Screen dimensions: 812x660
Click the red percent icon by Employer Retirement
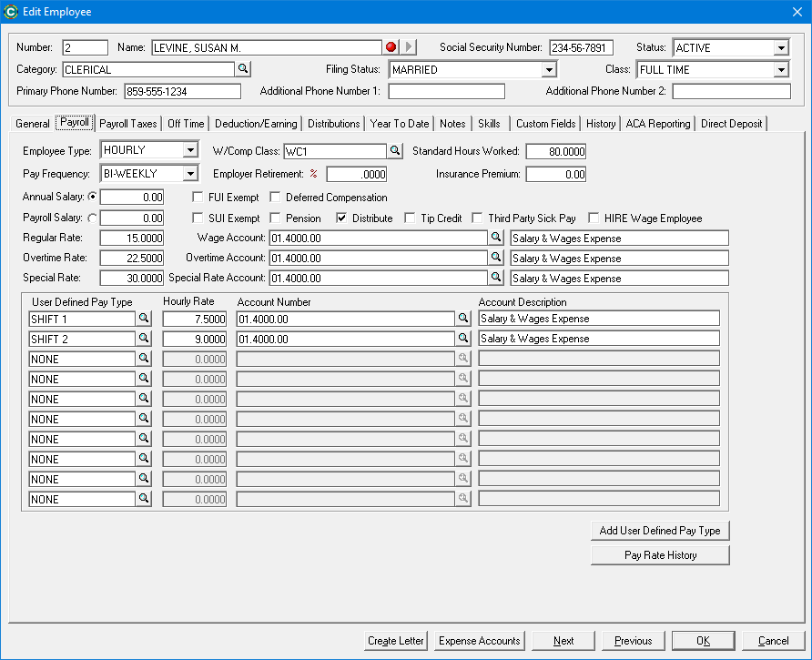(x=314, y=174)
